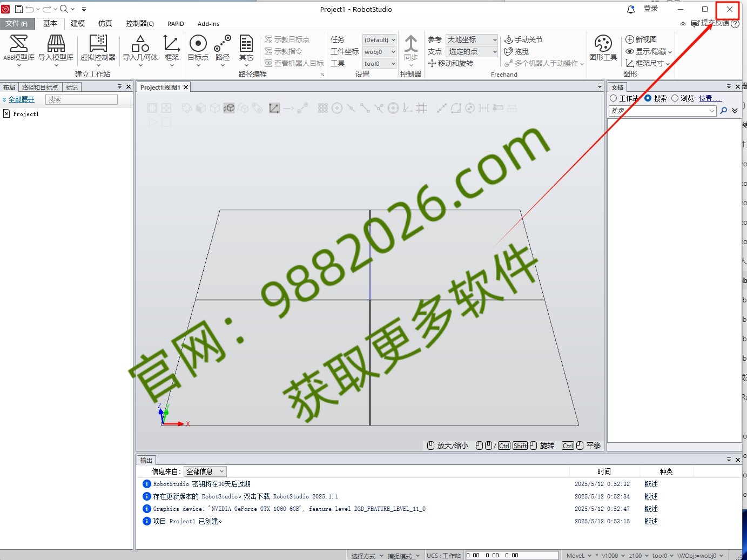747x560 pixels.
Task: Expand 选择方式 in the status bar
Action: (x=367, y=556)
